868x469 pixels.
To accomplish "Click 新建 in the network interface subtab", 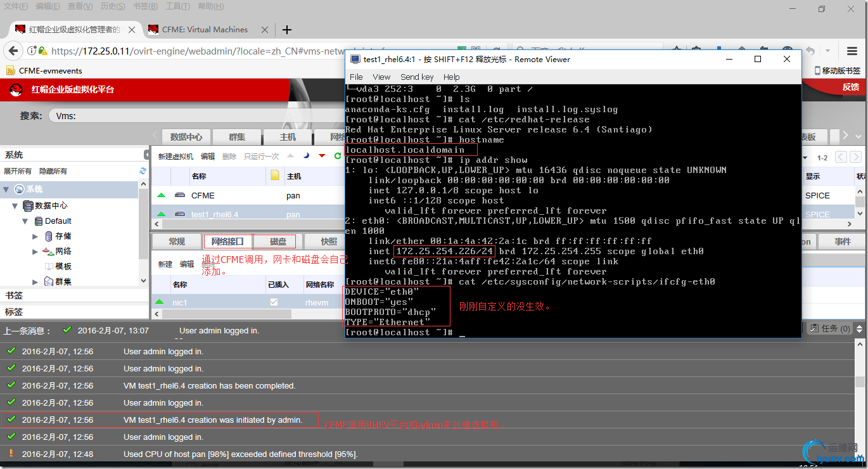I will tap(165, 264).
